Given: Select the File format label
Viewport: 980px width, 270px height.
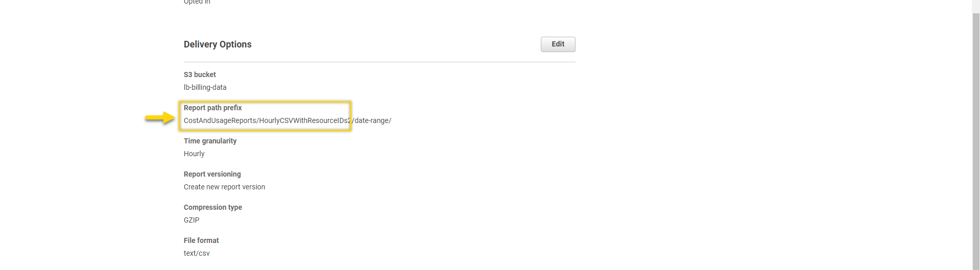Looking at the screenshot, I should tap(201, 240).
